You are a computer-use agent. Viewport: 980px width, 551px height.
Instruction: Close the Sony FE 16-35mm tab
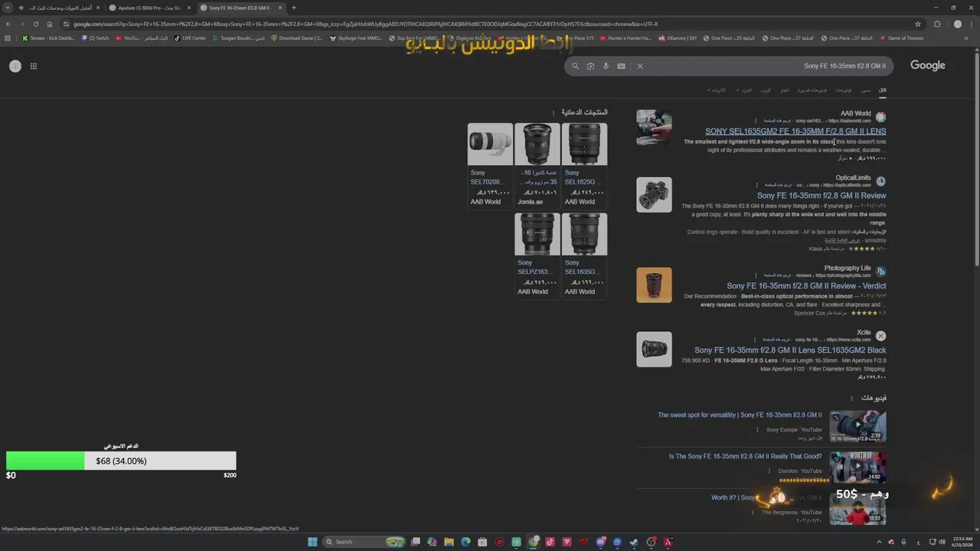point(280,8)
